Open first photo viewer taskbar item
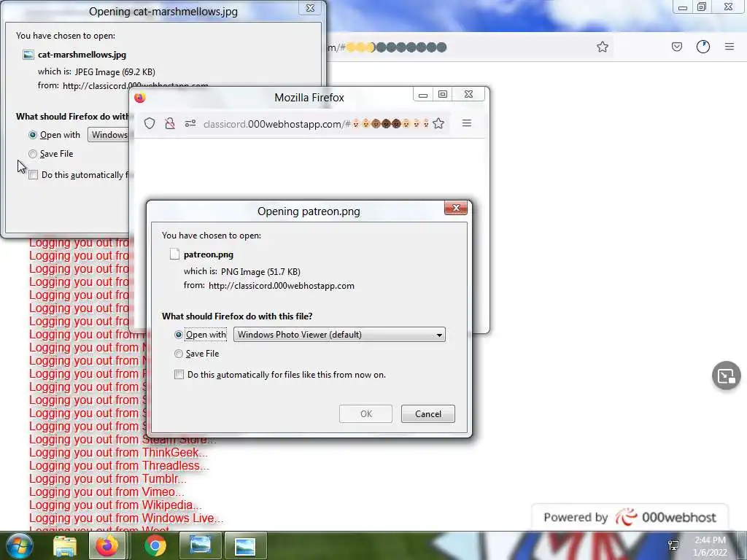 click(x=200, y=545)
